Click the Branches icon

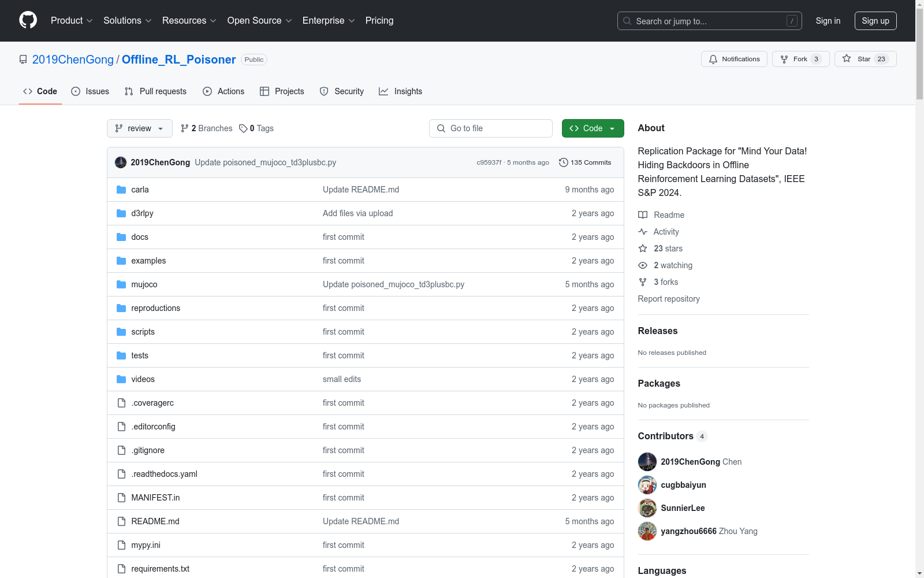click(x=185, y=128)
